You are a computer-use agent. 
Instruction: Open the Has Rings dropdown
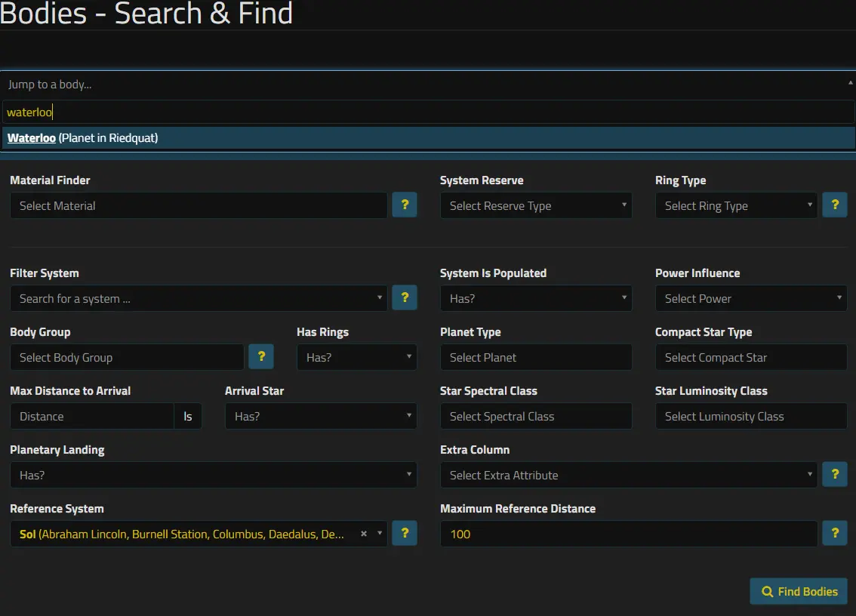[x=357, y=357]
